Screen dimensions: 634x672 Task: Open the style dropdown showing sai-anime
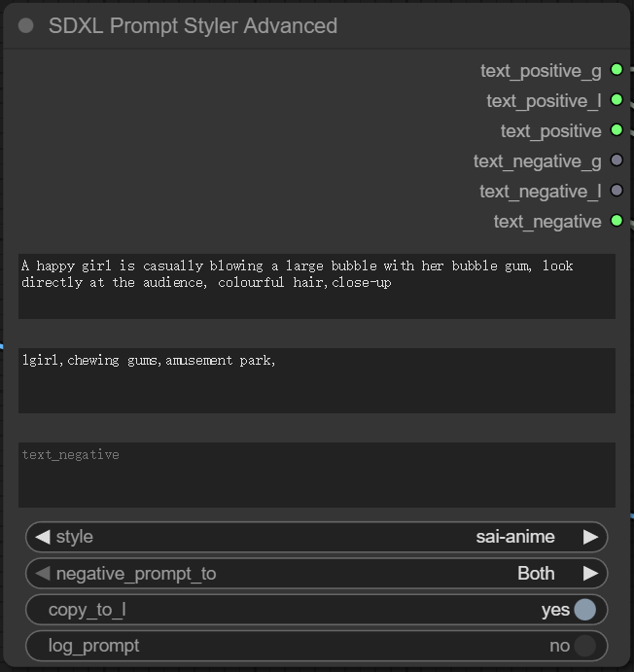point(316,537)
